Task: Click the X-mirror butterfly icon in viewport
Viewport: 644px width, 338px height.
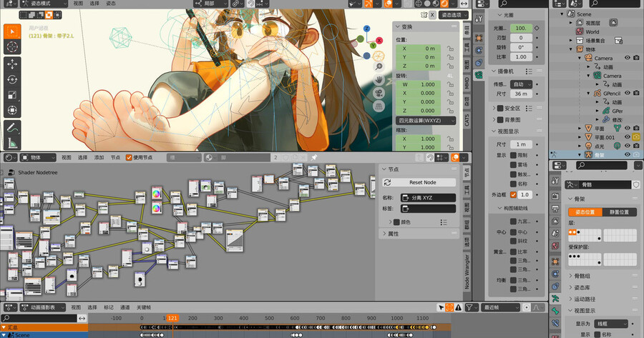Action: (x=424, y=15)
